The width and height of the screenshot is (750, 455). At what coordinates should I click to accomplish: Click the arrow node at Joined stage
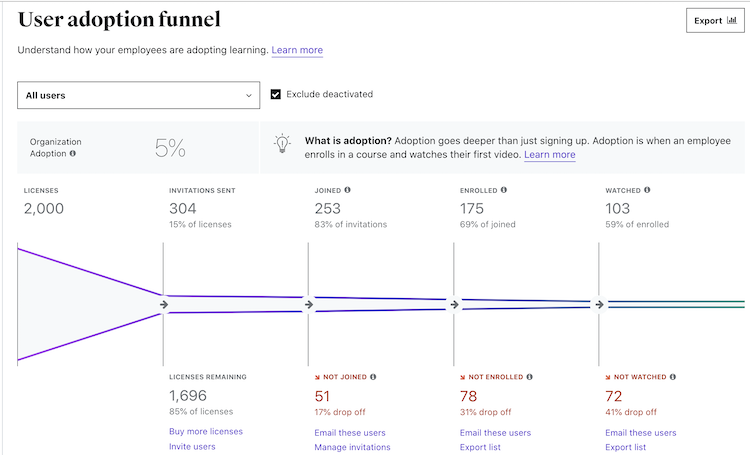click(308, 305)
